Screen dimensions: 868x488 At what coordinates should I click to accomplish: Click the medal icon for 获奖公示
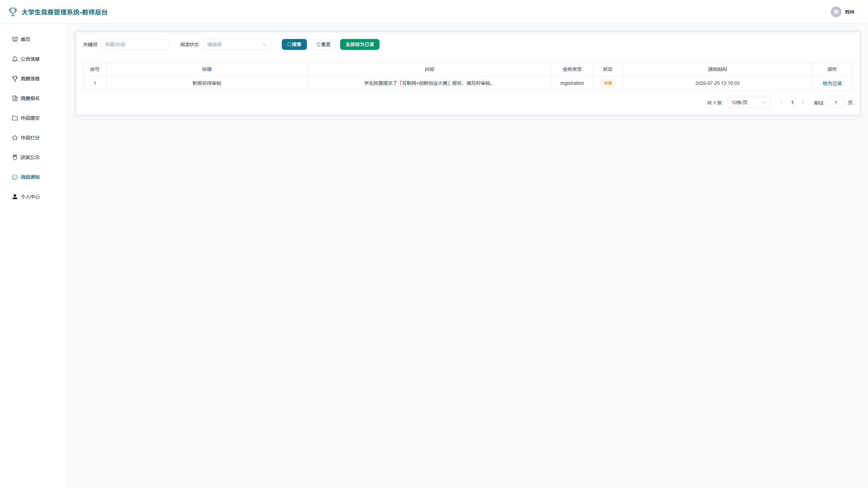coord(15,157)
